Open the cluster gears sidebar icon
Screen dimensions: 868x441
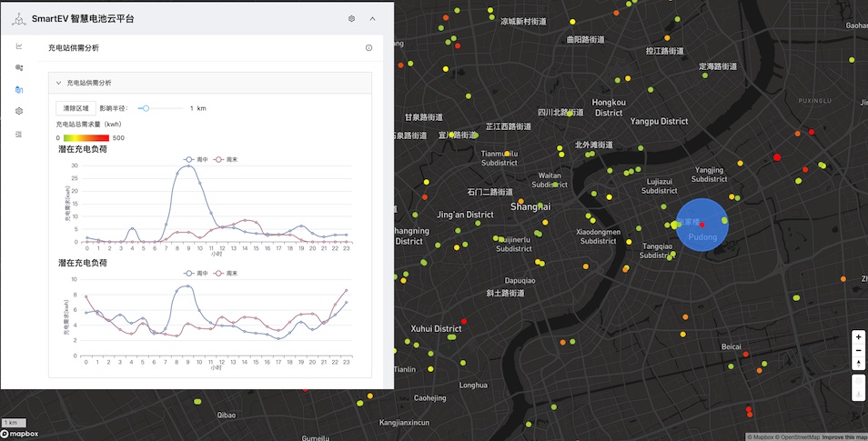pos(19,67)
